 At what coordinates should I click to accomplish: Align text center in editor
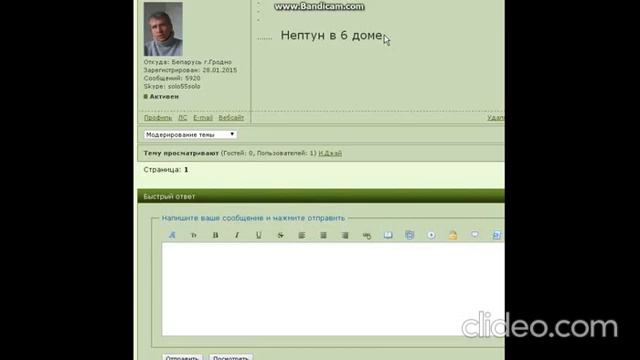pyautogui.click(x=323, y=235)
